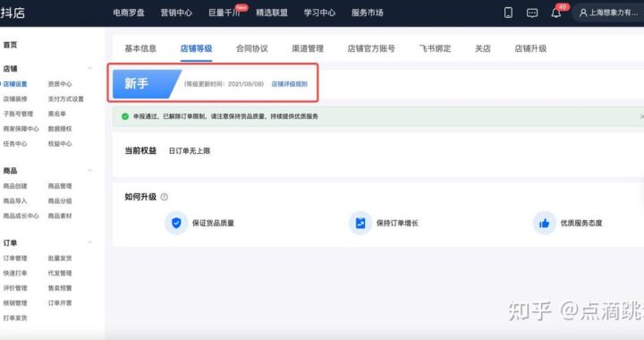The width and height of the screenshot is (644, 340).
Task: Open 打单发货 in the sidebar
Action: click(x=15, y=318)
